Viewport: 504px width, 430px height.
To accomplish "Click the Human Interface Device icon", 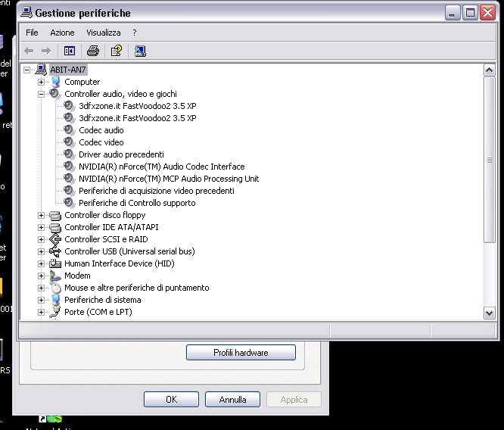I will 55,263.
